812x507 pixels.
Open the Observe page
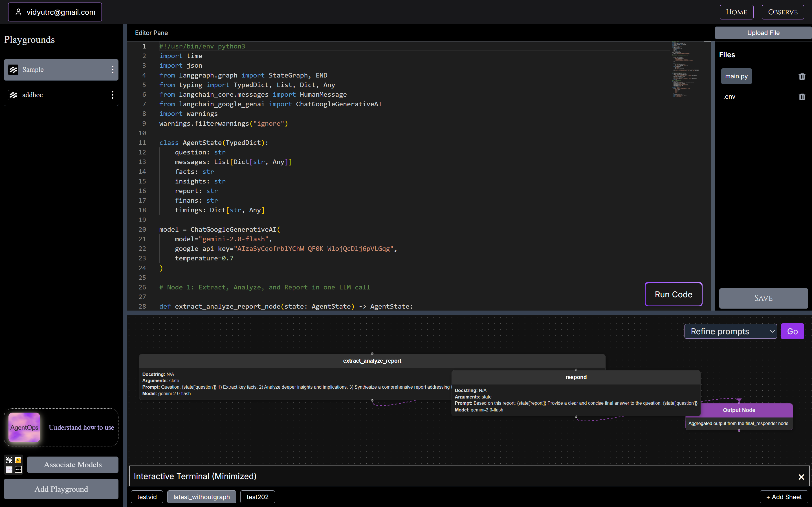[x=782, y=12]
